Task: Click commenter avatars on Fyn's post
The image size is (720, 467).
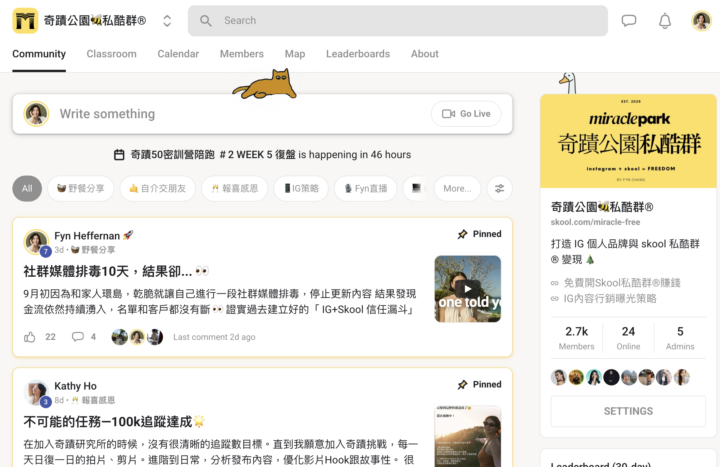Action: [137, 337]
